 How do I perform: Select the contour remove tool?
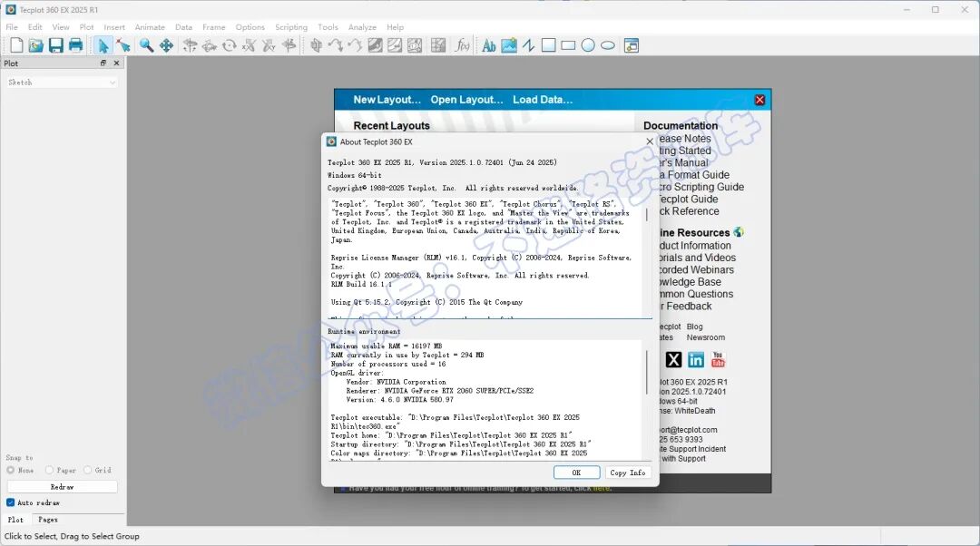(395, 45)
